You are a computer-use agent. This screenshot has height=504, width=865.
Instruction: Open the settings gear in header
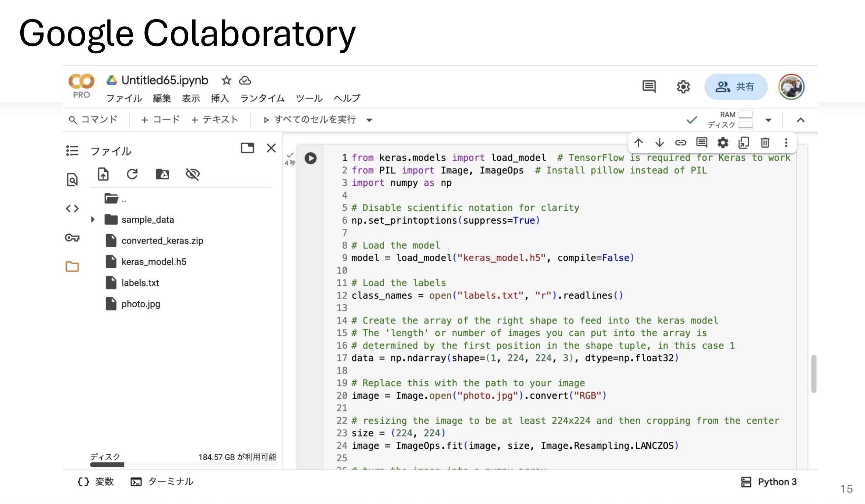tap(683, 87)
